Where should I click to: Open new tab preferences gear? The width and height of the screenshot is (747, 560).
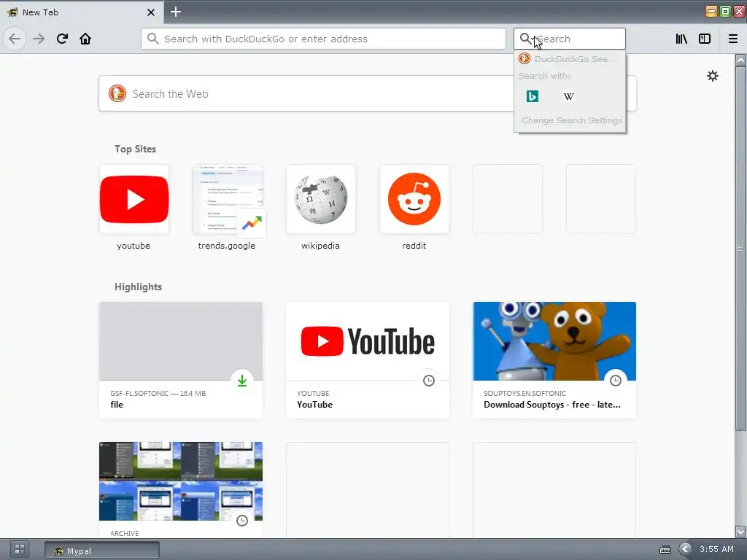coord(712,76)
